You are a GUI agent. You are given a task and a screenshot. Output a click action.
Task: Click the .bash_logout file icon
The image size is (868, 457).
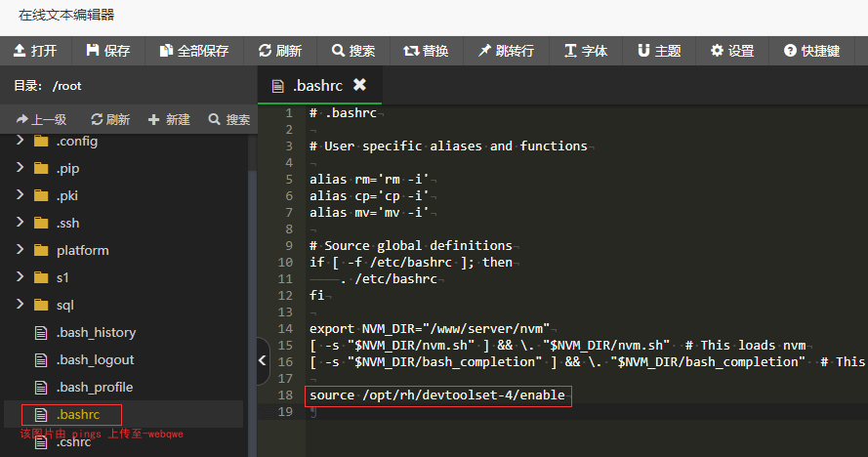coord(41,360)
